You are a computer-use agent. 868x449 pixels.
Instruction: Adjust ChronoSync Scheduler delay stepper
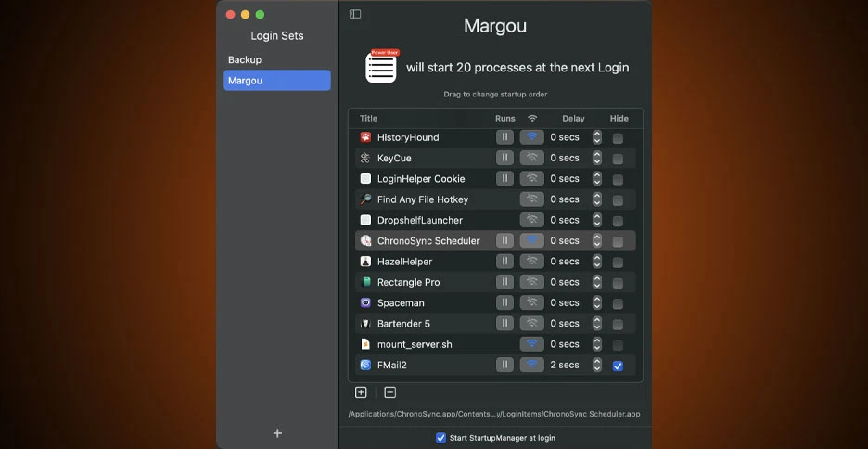point(597,241)
